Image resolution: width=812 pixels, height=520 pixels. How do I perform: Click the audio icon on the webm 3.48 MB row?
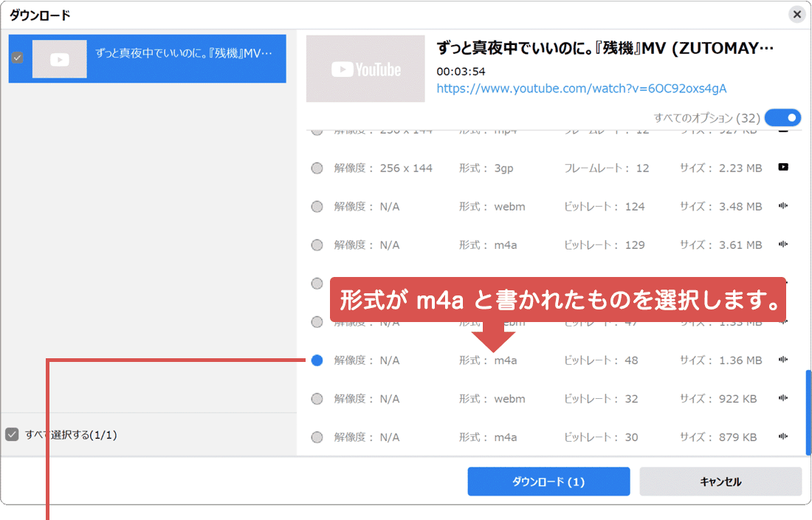pos(783,206)
